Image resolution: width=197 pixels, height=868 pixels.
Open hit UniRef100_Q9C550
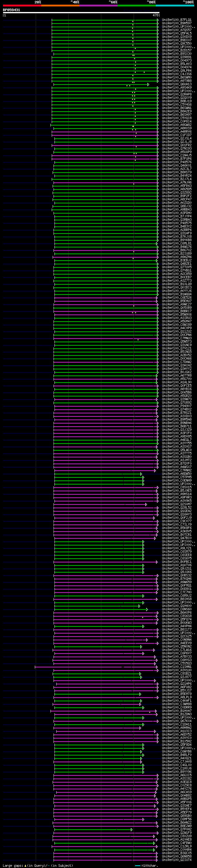176,43
